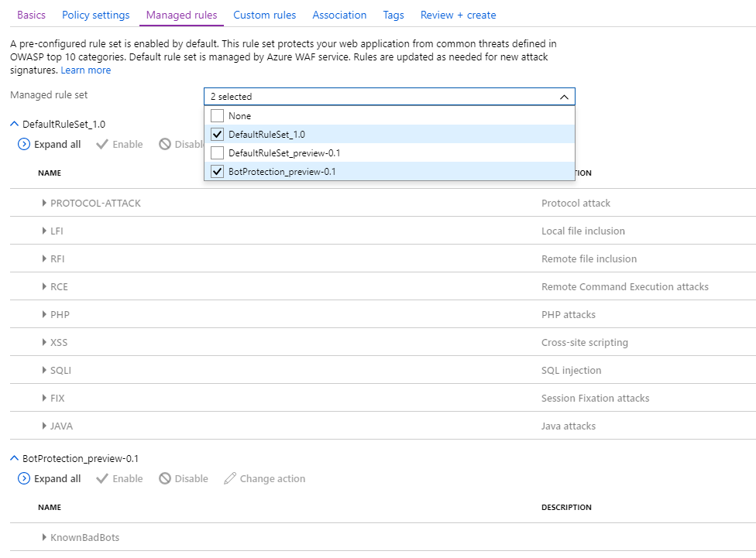
Task: Collapse the BotProtection_preview-0.1 section chevron
Action: point(15,459)
